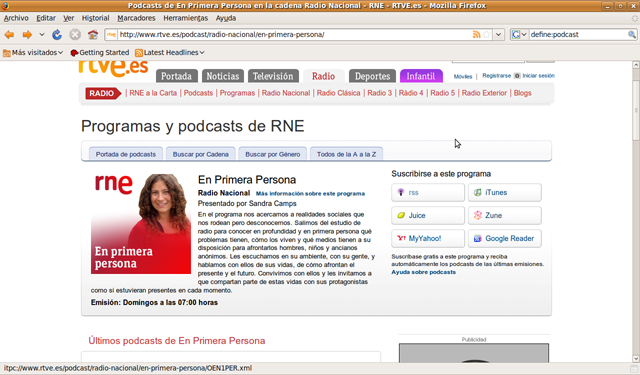
Task: Bookmark this page with the star icon
Action: (487, 35)
